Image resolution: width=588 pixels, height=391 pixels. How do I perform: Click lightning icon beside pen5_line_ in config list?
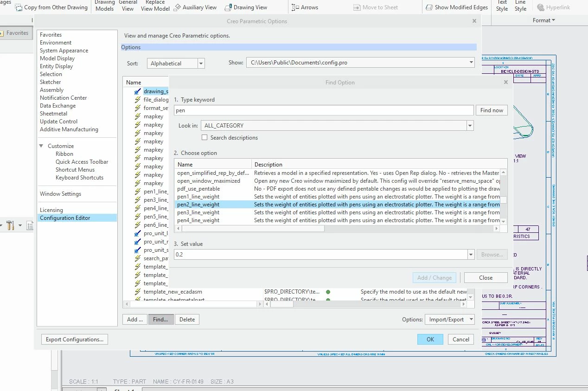(138, 217)
